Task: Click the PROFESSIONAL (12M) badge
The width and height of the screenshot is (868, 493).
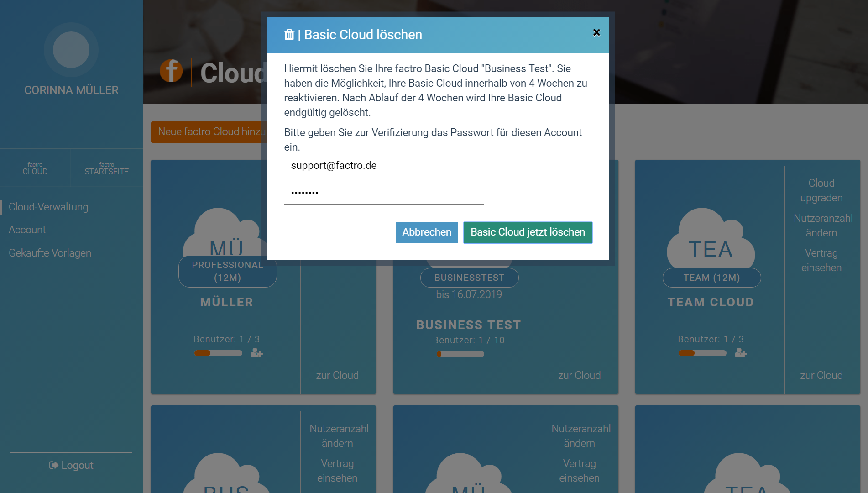Action: pyautogui.click(x=227, y=271)
